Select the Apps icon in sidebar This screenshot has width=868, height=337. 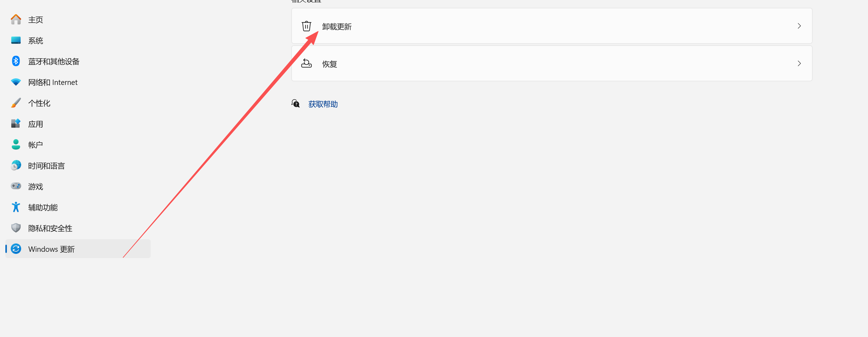(16, 124)
